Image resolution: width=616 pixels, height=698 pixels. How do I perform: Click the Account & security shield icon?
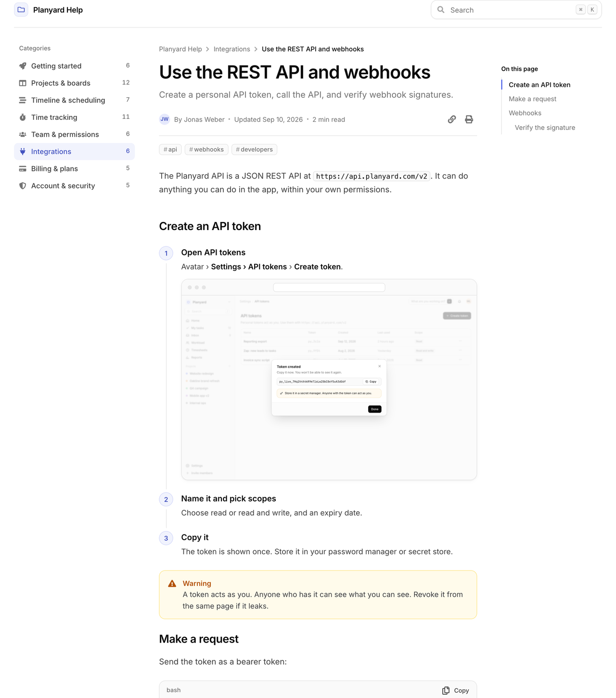pyautogui.click(x=23, y=185)
